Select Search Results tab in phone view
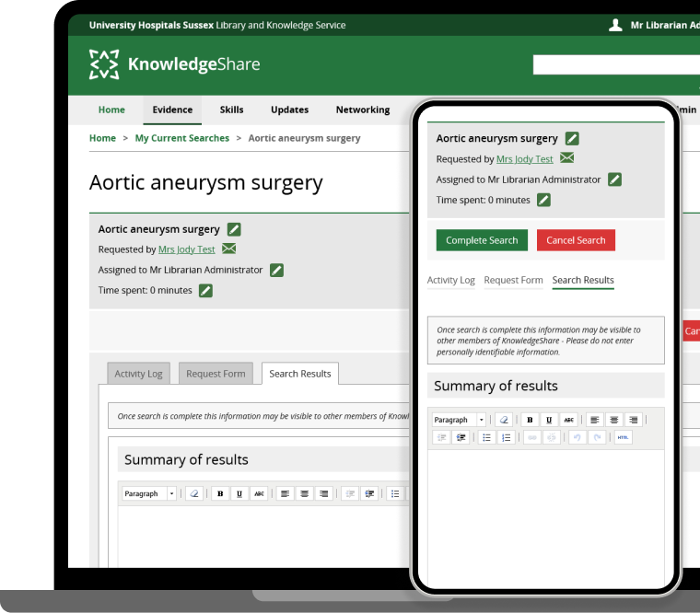Screen dimensions: 700x613 pos(583,280)
